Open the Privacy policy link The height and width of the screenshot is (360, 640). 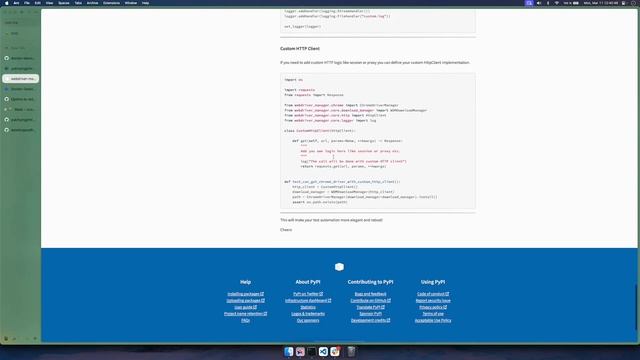coord(433,307)
